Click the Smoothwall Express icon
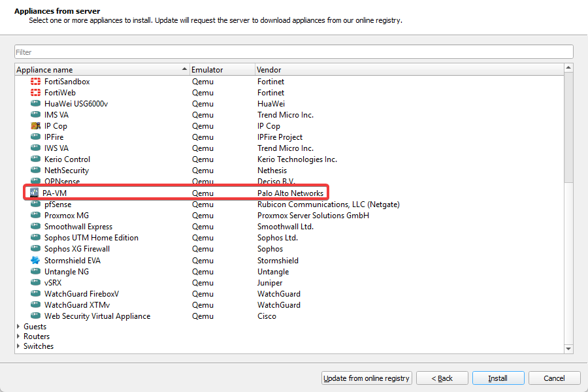 (x=36, y=227)
